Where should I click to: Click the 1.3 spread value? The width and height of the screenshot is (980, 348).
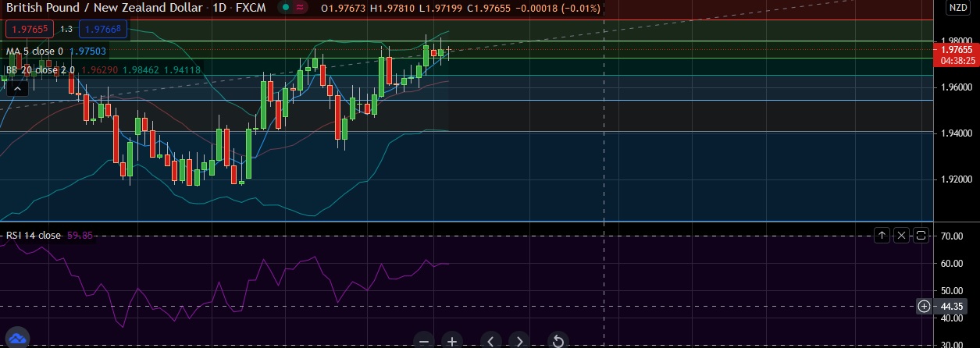(66, 29)
